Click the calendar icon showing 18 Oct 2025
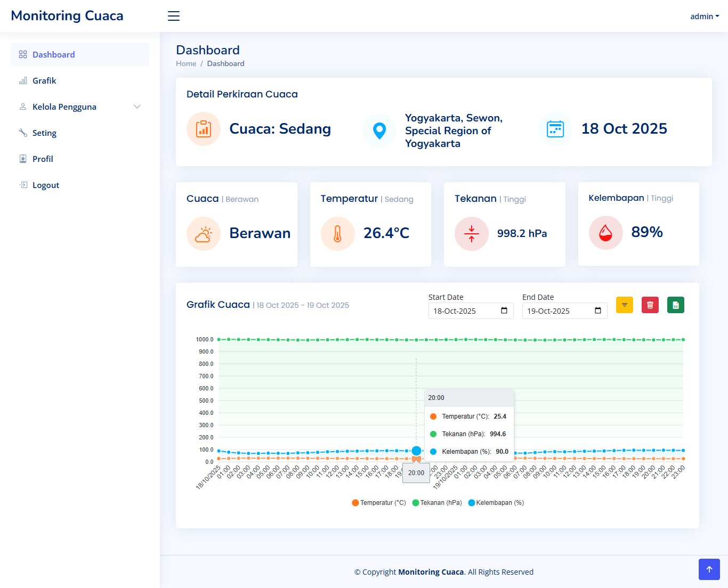The height and width of the screenshot is (588, 728). [555, 129]
